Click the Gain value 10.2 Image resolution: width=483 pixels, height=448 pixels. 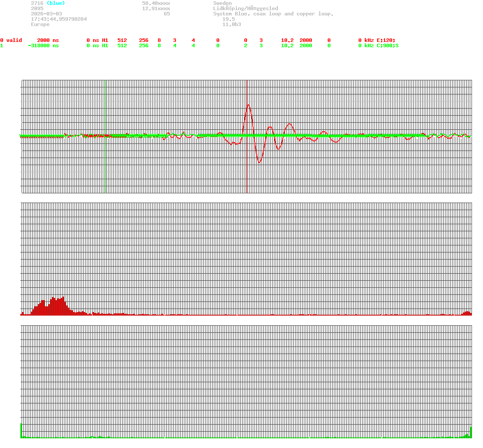(287, 40)
